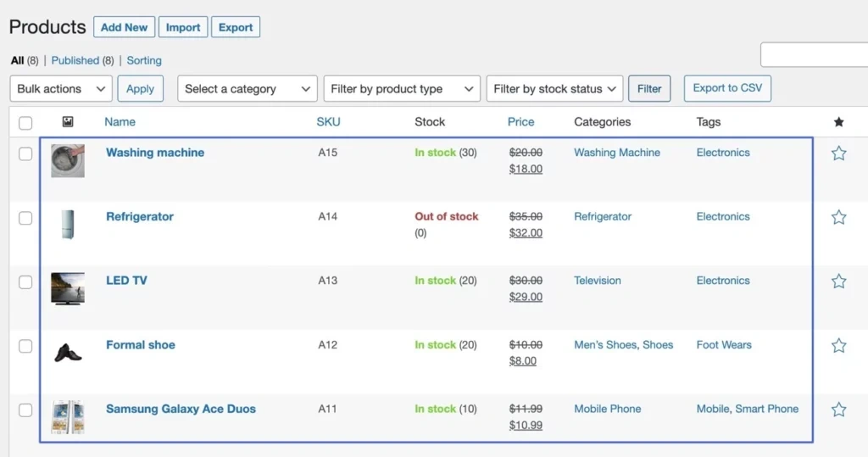Open Filter by stock status dropdown

pyautogui.click(x=554, y=89)
